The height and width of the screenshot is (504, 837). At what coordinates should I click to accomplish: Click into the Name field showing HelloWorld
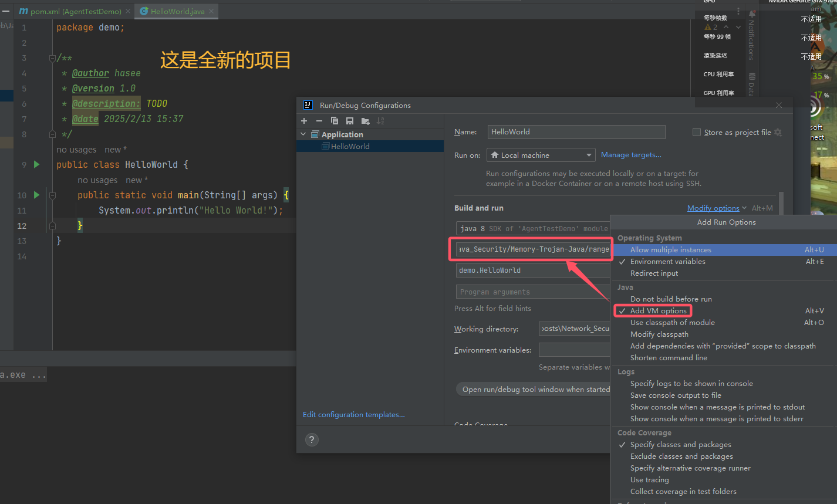(576, 132)
